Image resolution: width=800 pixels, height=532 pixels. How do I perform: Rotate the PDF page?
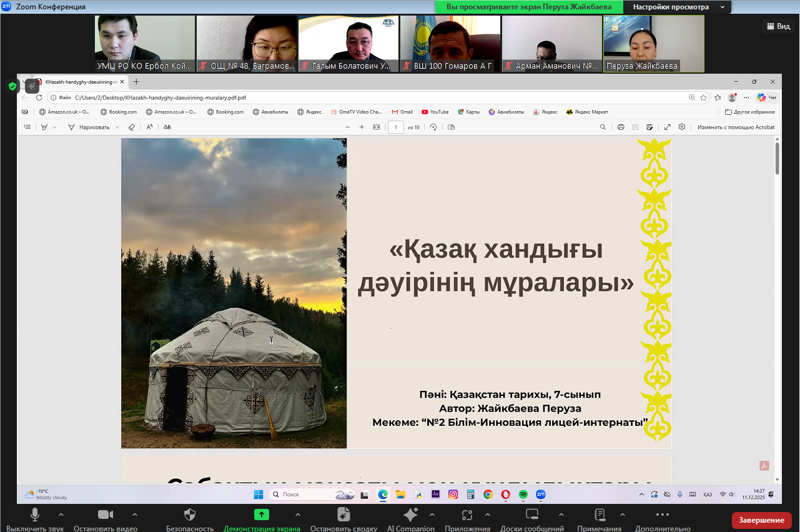[x=433, y=127]
